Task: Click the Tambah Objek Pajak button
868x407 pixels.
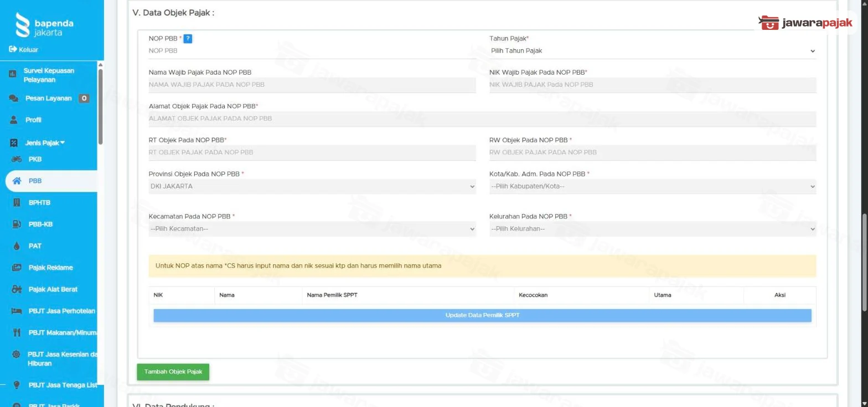Action: tap(173, 372)
